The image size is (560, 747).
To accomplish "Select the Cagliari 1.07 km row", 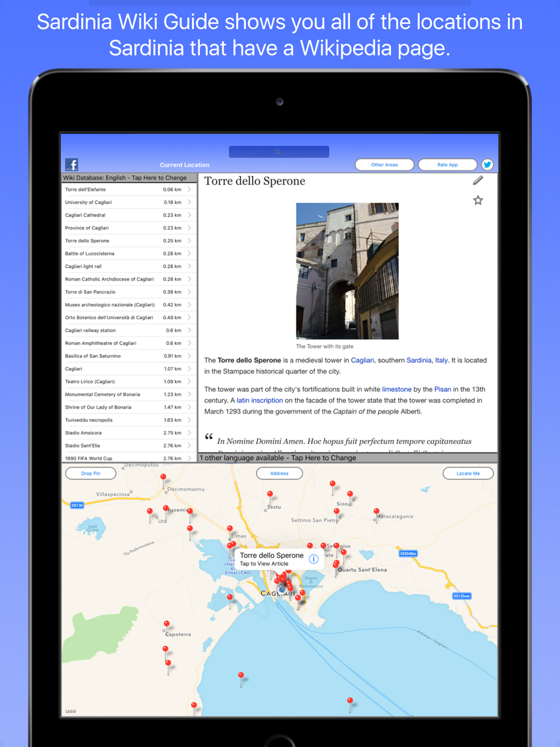I will [129, 369].
